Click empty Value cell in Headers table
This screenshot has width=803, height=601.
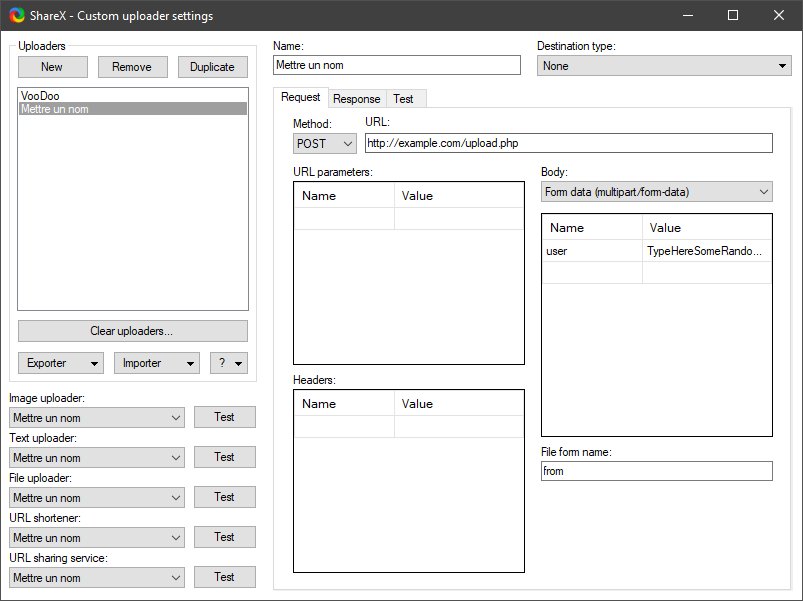coord(459,426)
